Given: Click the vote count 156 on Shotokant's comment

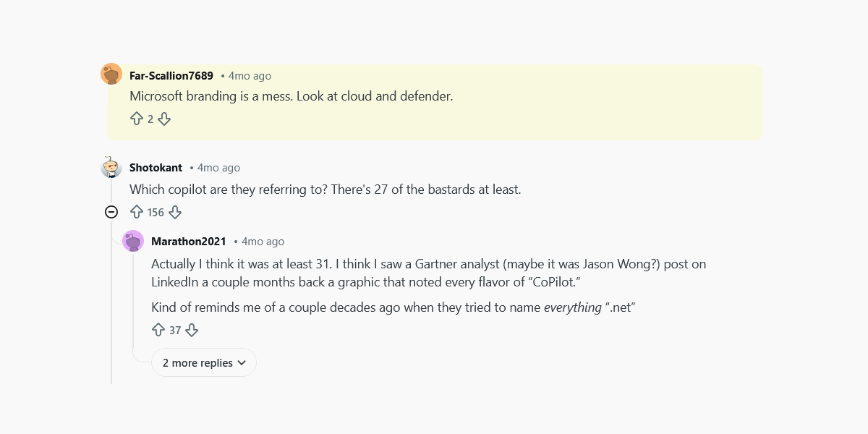Looking at the screenshot, I should [x=155, y=212].
